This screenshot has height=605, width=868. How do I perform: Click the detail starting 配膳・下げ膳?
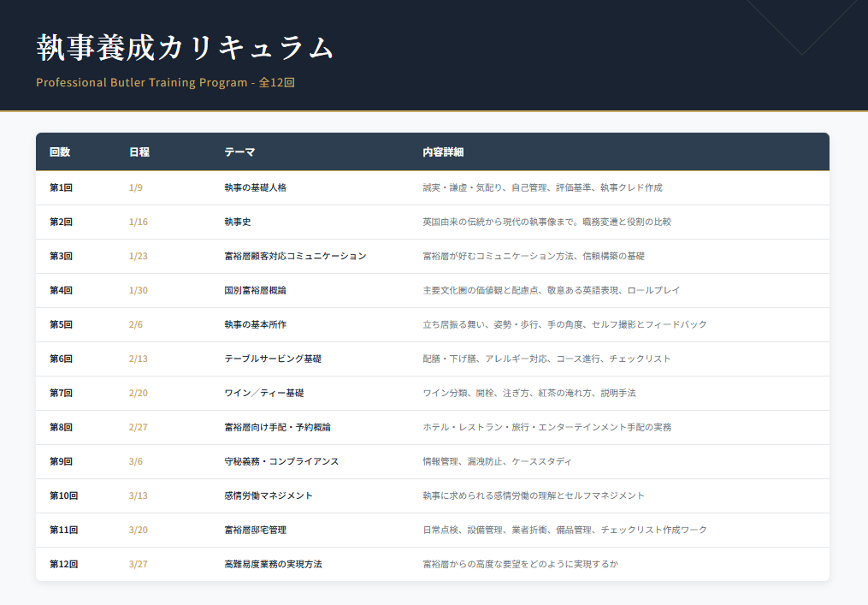point(547,359)
